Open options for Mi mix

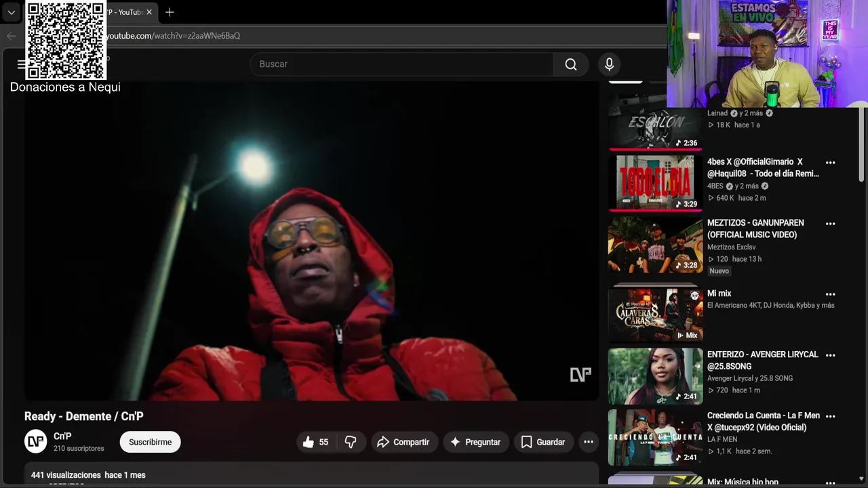[x=830, y=295]
